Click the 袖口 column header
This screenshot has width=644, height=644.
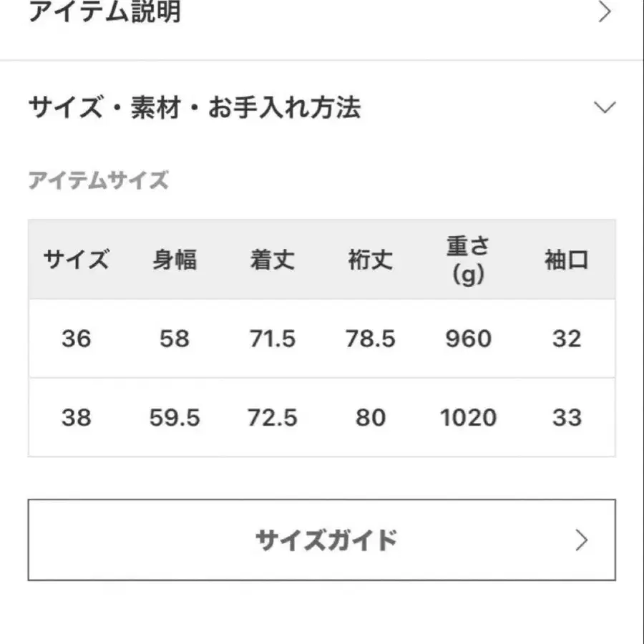click(x=566, y=260)
